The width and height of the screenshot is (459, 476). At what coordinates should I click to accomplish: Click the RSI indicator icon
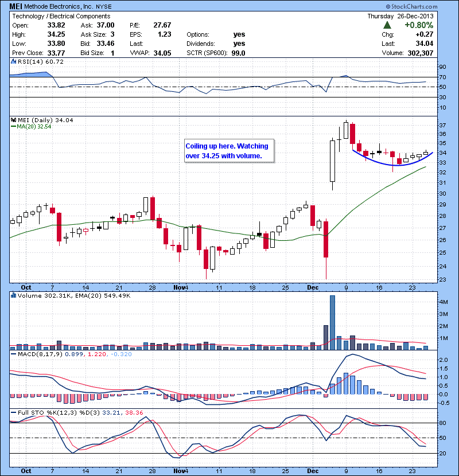pos(13,61)
